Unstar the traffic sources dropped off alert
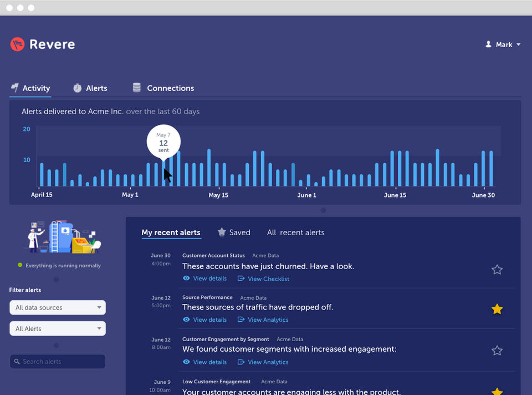532x395 pixels. pos(497,309)
